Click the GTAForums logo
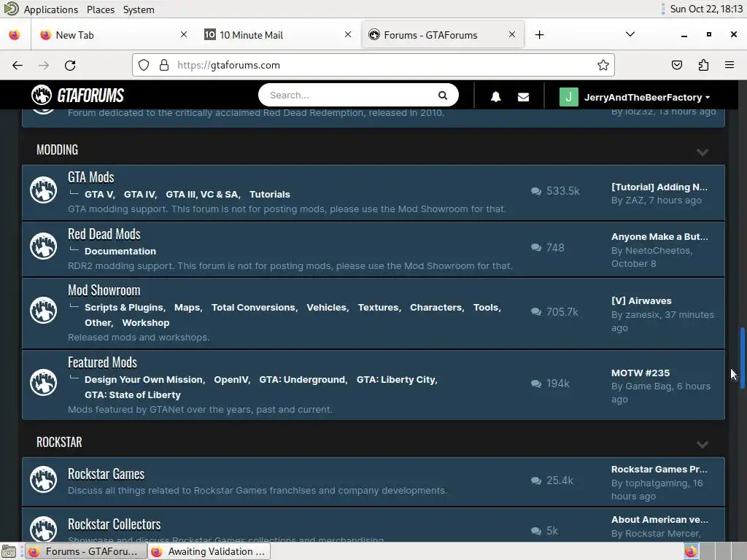This screenshot has width=747, height=560. 77,96
